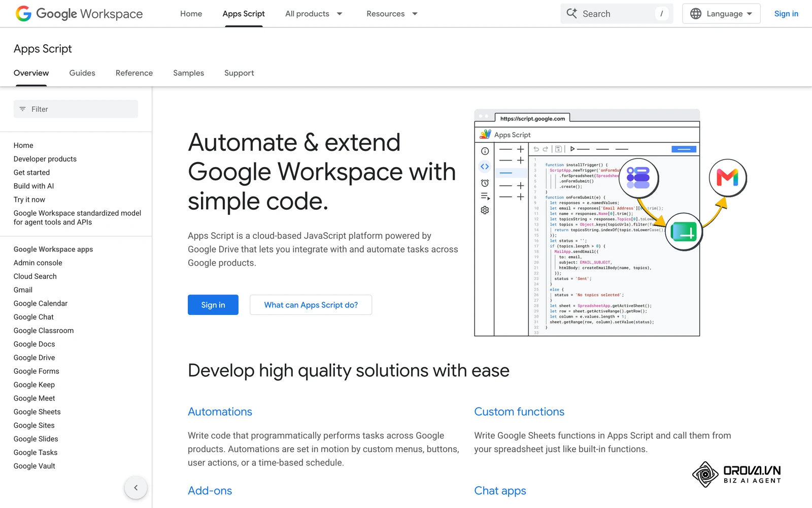Focus the Search input field
Screen dimensions: 812x508
(x=617, y=14)
